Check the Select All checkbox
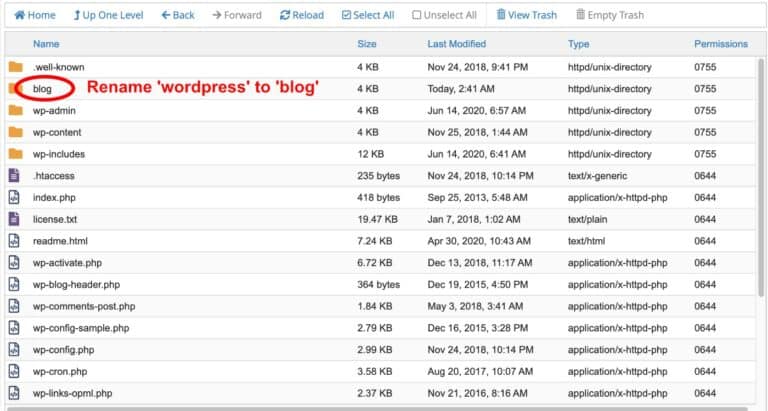 [x=346, y=15]
